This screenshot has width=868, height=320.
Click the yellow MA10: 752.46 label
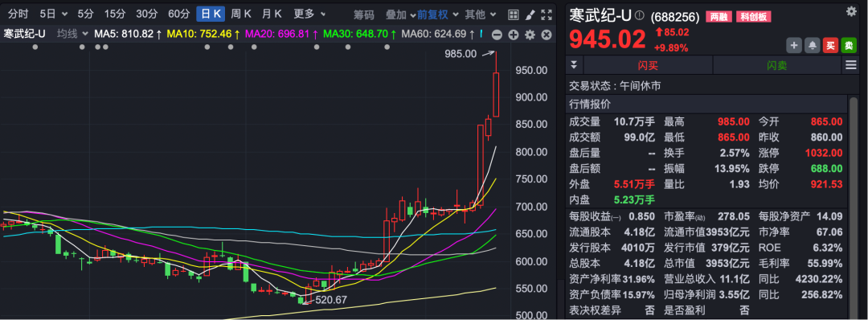click(203, 35)
